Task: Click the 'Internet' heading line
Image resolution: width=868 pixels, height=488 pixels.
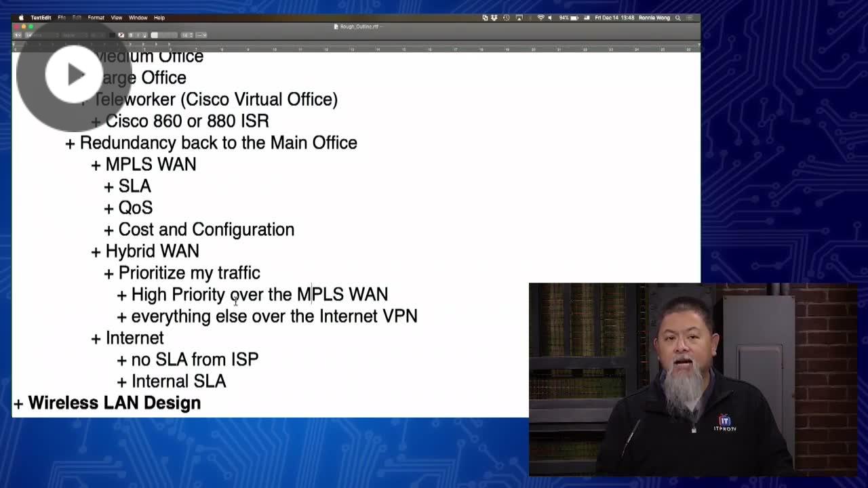Action: click(x=134, y=338)
